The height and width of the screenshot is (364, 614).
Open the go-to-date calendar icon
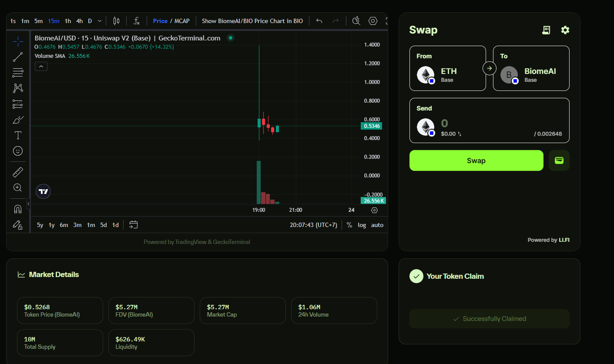coord(134,224)
